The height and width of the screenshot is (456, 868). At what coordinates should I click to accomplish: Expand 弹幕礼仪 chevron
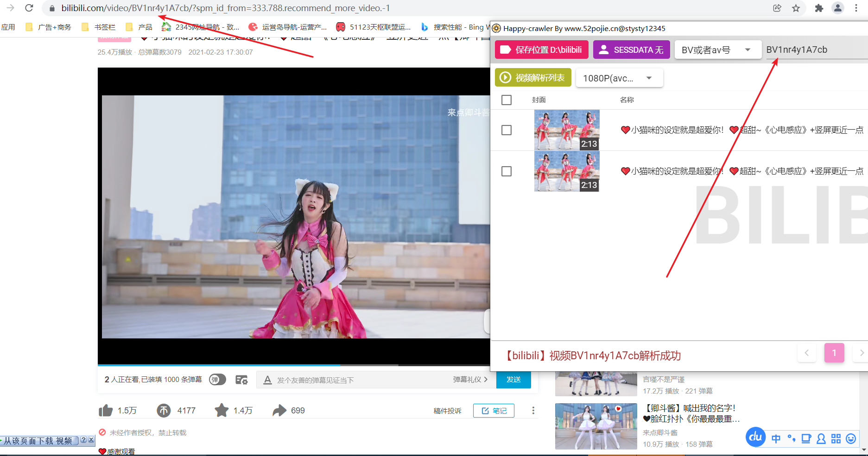[x=486, y=380]
